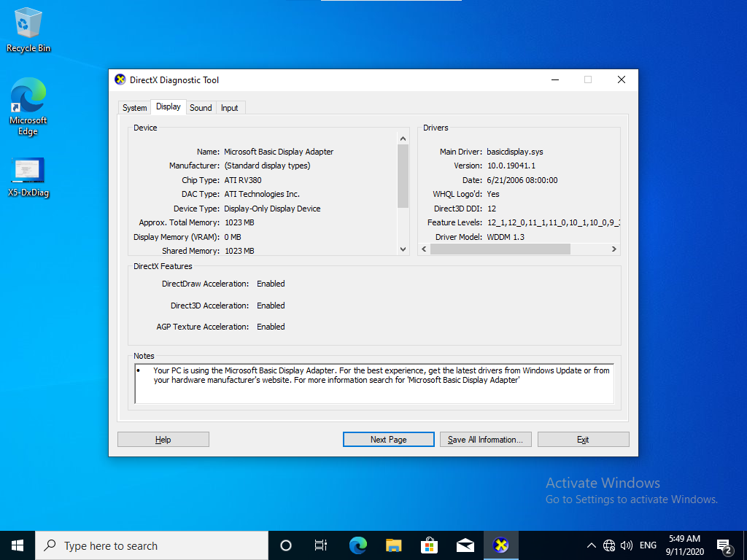This screenshot has height=560, width=747.
Task: Click the Exit button
Action: click(x=583, y=440)
